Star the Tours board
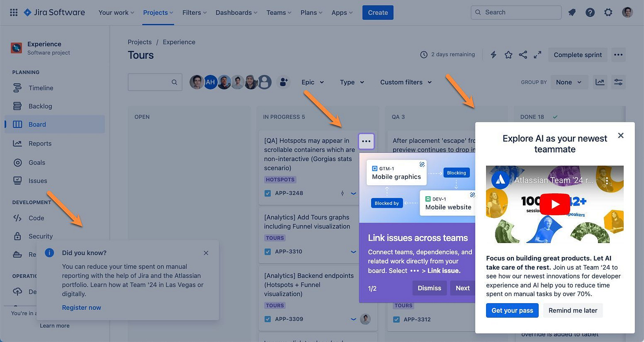Viewport: 644px width, 342px height. (508, 55)
